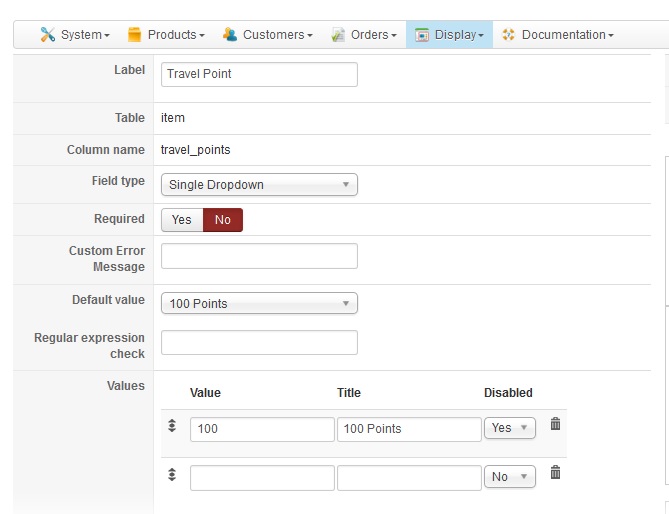The image size is (669, 514).
Task: Set Required to Yes
Action: [182, 220]
